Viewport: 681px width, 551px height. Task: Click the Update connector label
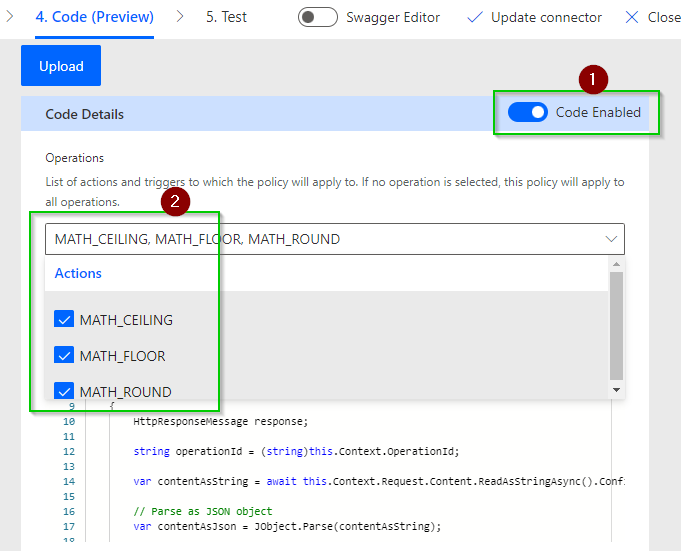tap(546, 17)
